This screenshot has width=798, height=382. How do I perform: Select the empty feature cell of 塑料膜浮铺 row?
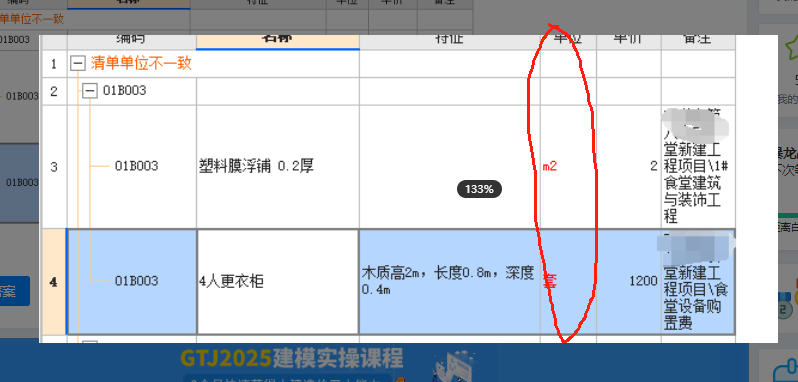450,167
